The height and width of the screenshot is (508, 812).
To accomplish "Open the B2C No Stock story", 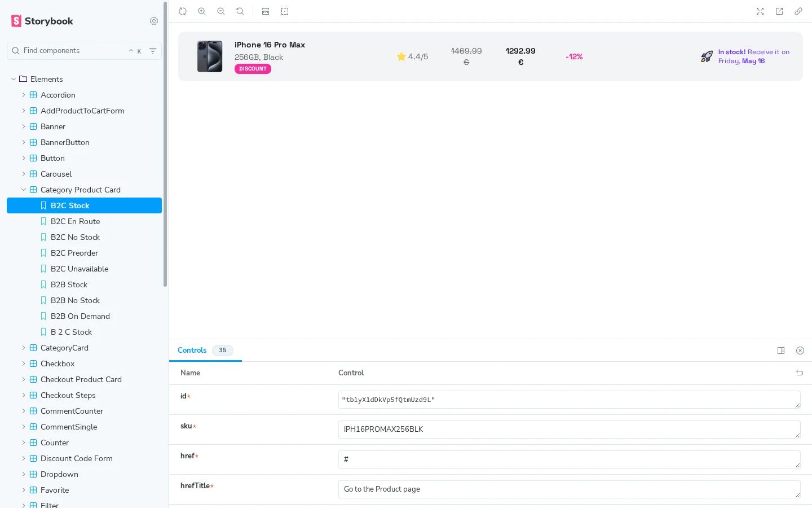I will pos(84,237).
